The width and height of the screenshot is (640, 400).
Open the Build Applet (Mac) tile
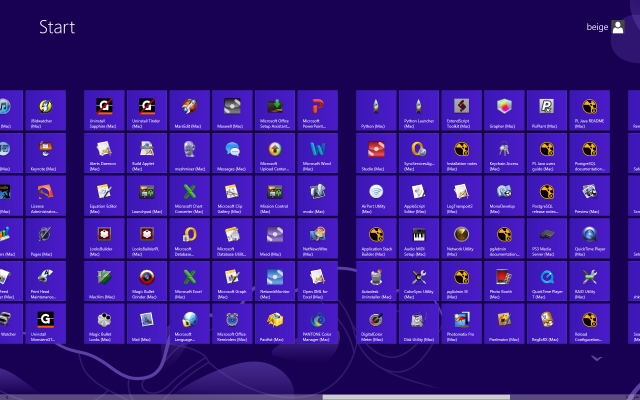147,153
